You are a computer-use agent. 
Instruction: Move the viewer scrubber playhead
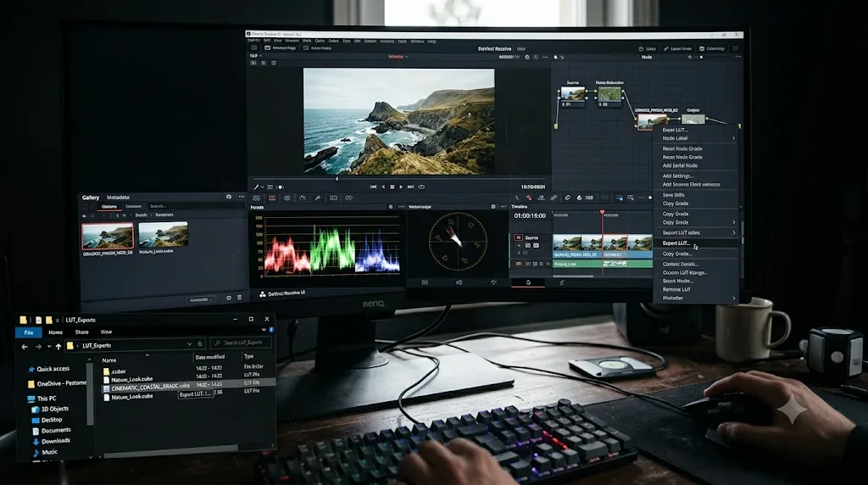[337, 179]
